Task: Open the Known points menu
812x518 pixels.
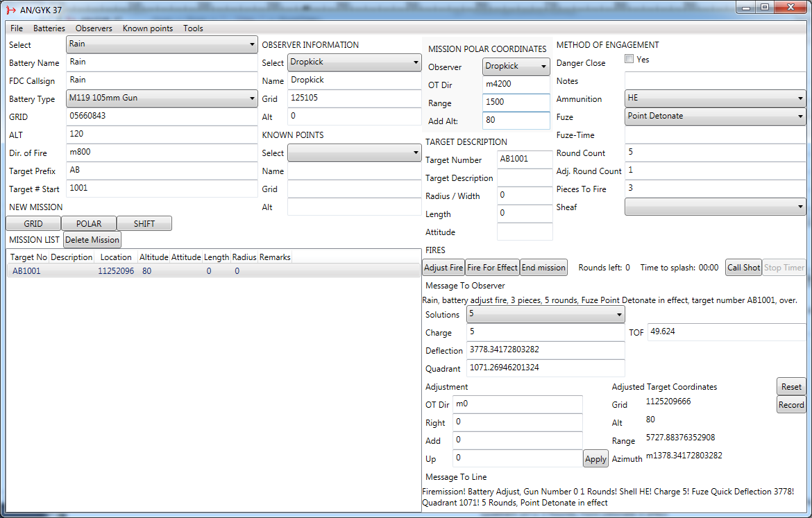Action: (148, 28)
